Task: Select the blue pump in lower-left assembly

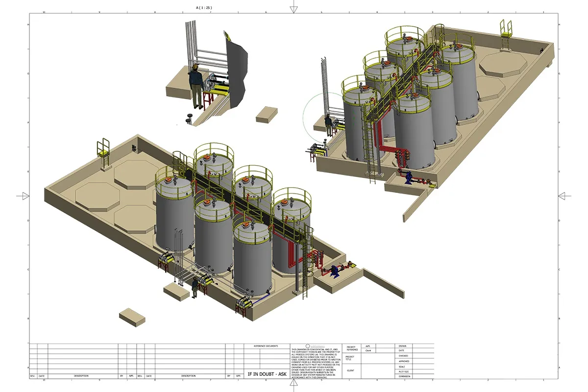Action: pos(336,269)
